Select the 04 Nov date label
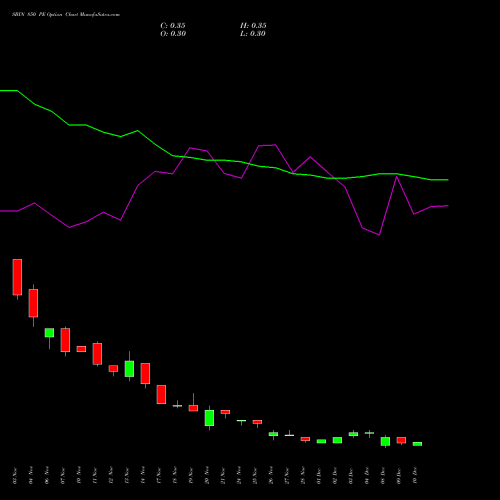This screenshot has height=500, width=500. pos(31,476)
